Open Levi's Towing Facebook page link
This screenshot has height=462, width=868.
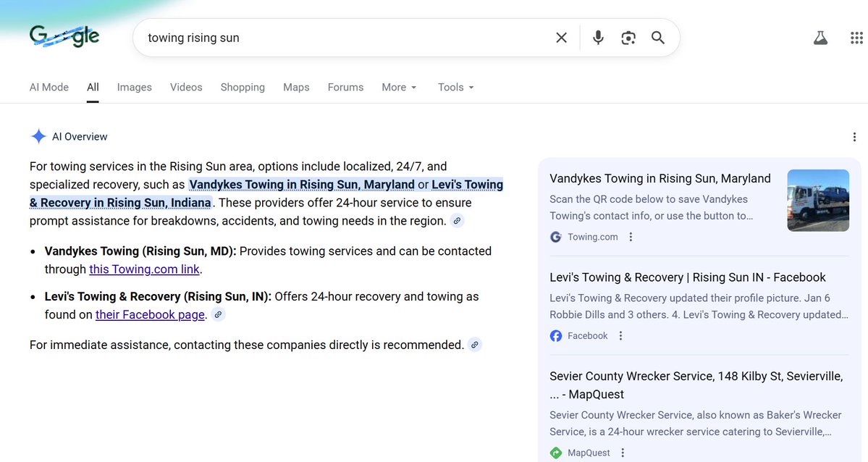click(150, 314)
